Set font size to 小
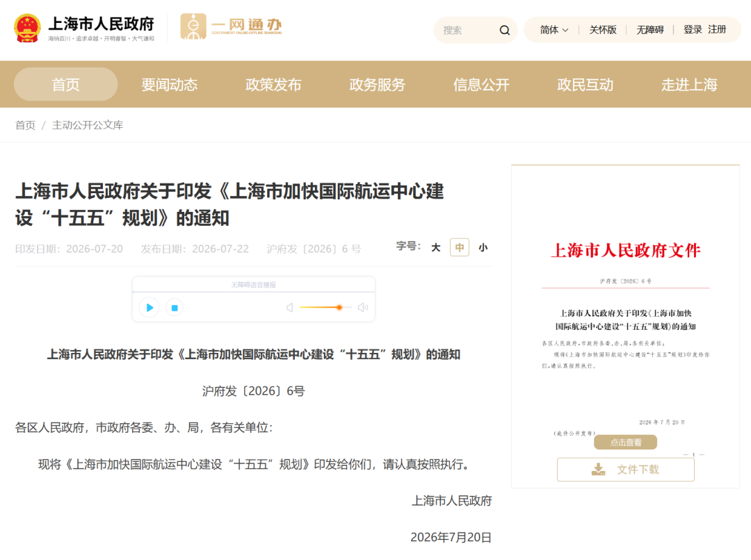The height and width of the screenshot is (560, 751). tap(483, 247)
